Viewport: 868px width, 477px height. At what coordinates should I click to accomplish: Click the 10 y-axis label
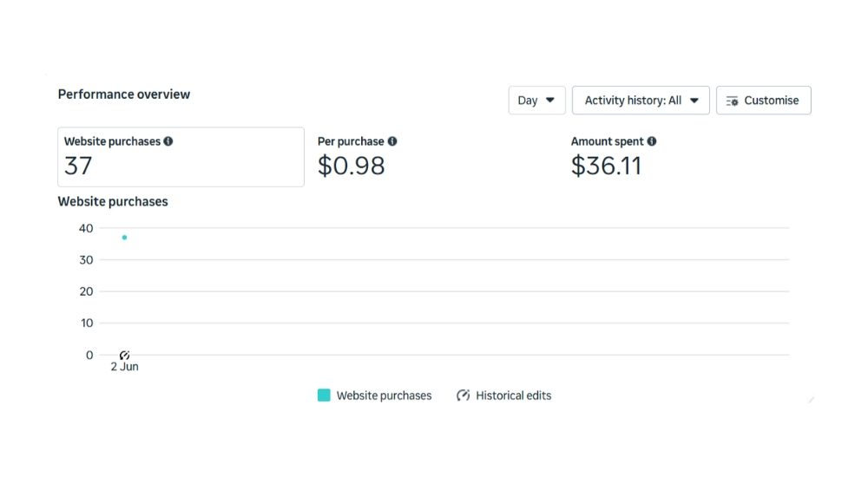[87, 323]
